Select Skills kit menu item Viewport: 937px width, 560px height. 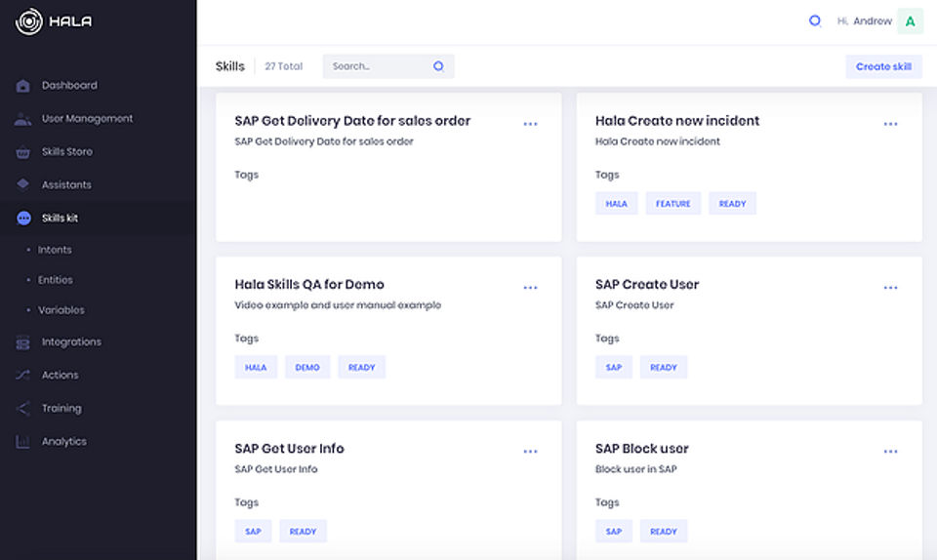pyautogui.click(x=60, y=218)
